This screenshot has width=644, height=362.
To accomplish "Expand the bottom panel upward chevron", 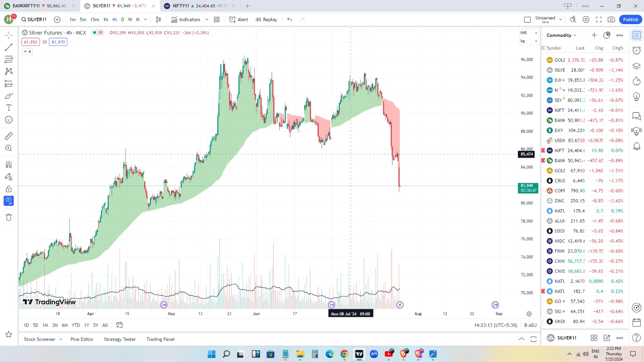I will (x=522, y=339).
